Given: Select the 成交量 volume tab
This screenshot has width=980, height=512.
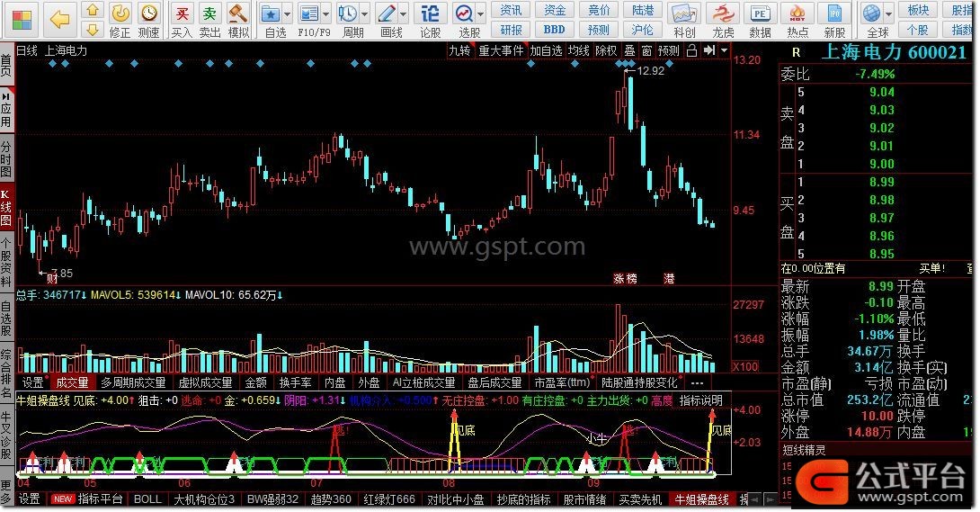Looking at the screenshot, I should point(72,382).
